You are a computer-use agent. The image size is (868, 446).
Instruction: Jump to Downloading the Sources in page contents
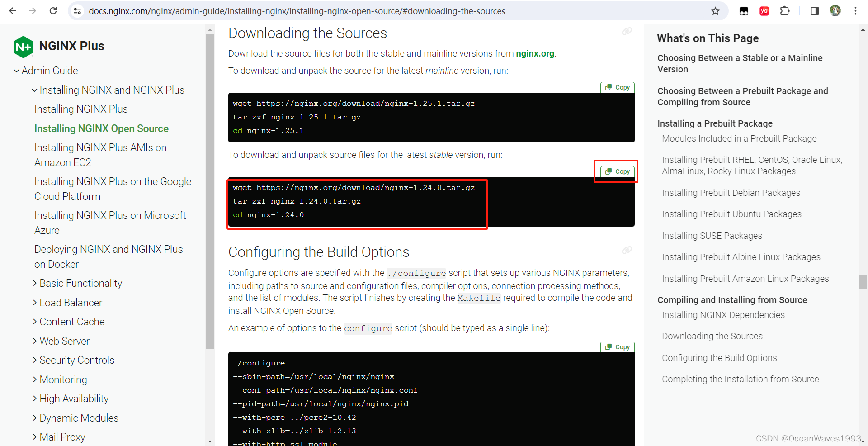click(712, 336)
